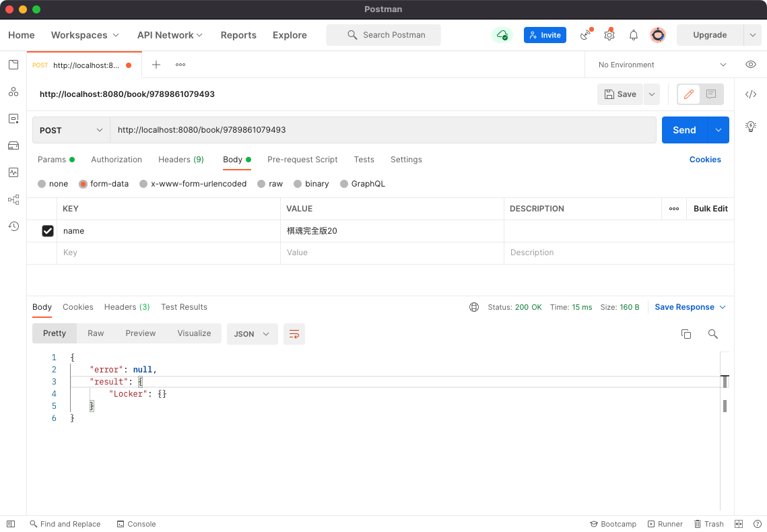Click the blue Send button

click(684, 130)
